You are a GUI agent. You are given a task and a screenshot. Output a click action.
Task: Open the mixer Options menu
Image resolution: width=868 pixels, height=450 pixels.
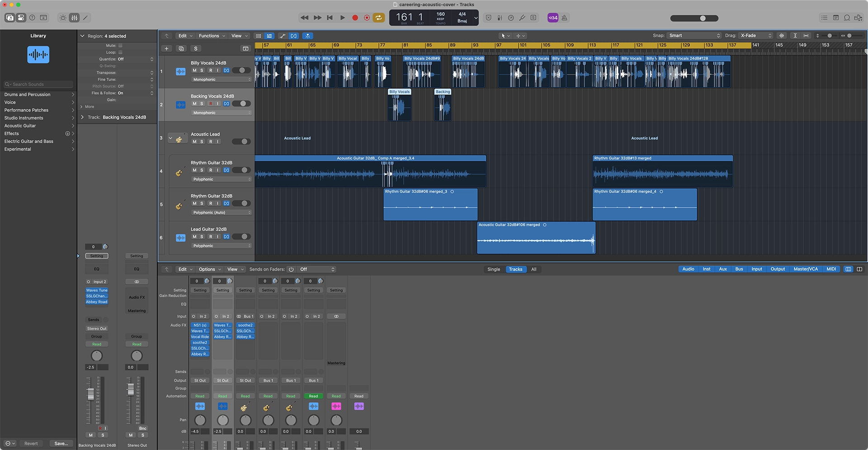(x=210, y=269)
